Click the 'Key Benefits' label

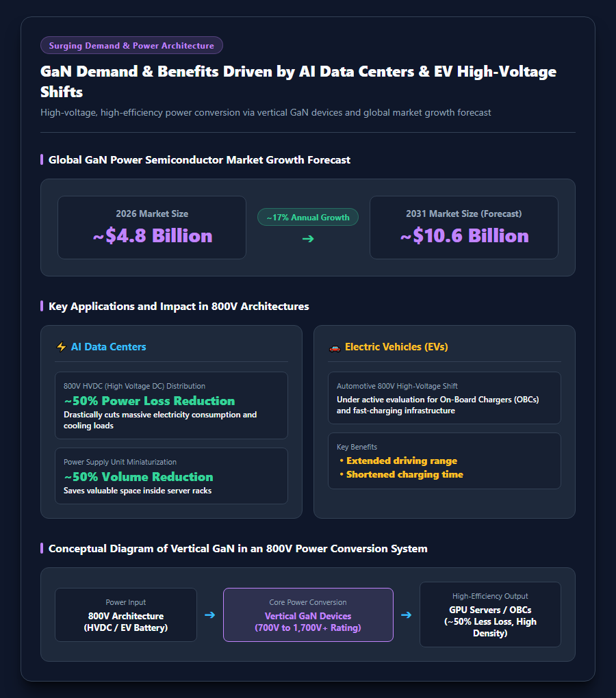click(x=357, y=447)
